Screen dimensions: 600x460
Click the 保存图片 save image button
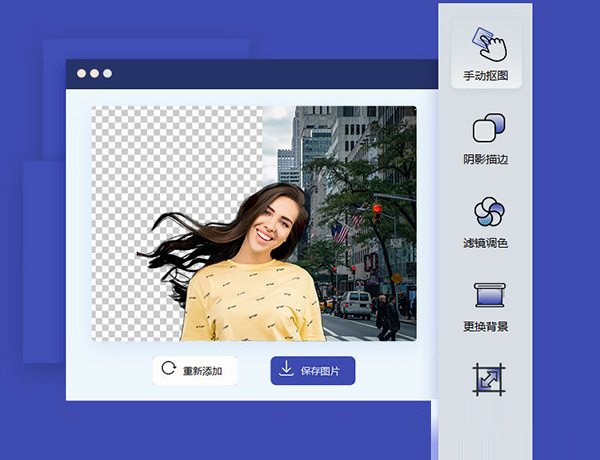(313, 370)
